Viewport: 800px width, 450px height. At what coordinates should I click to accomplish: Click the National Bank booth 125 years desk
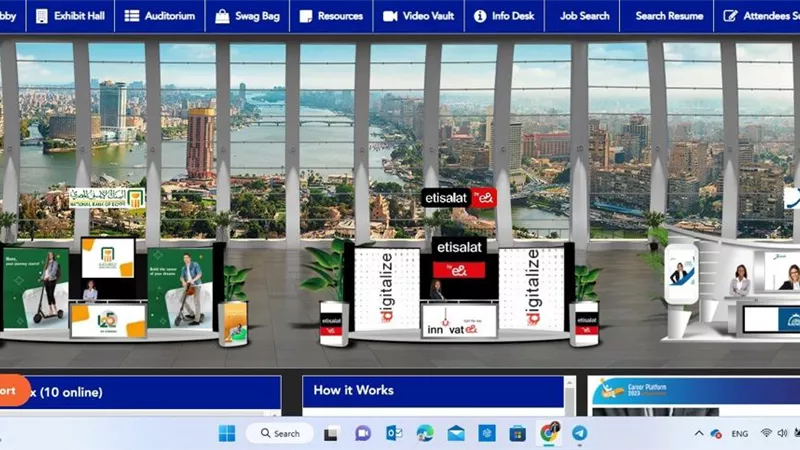pos(108,320)
